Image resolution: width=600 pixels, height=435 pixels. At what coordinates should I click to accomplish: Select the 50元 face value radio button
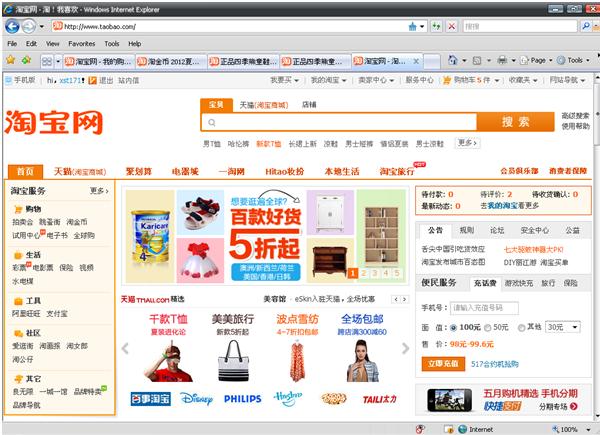(x=488, y=328)
